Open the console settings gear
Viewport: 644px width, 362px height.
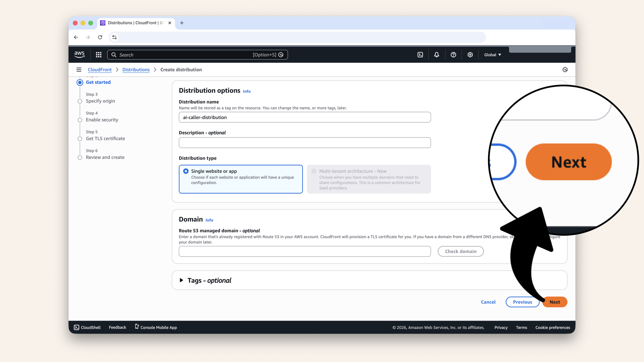[x=470, y=55]
